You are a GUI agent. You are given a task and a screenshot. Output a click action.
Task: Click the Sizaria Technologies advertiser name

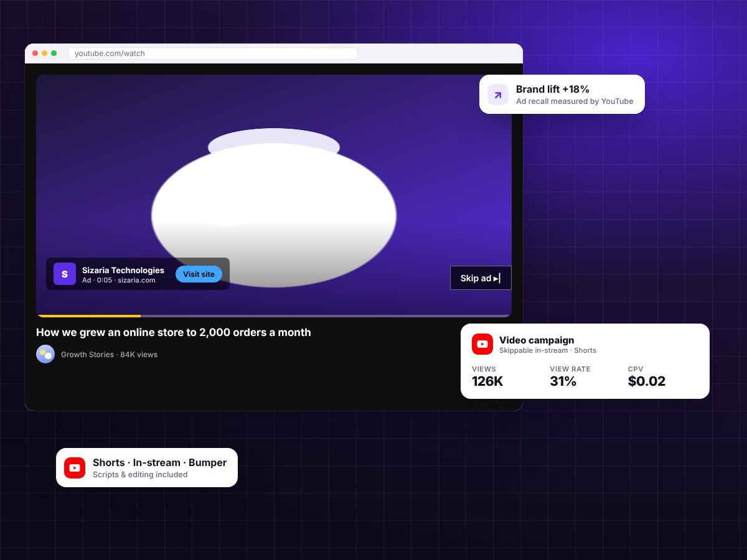[x=123, y=270]
